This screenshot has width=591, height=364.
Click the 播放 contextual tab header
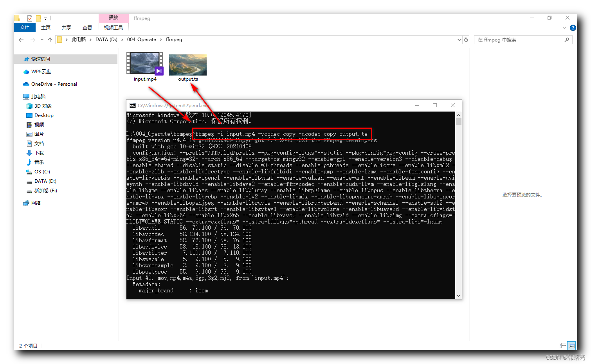pyautogui.click(x=114, y=18)
